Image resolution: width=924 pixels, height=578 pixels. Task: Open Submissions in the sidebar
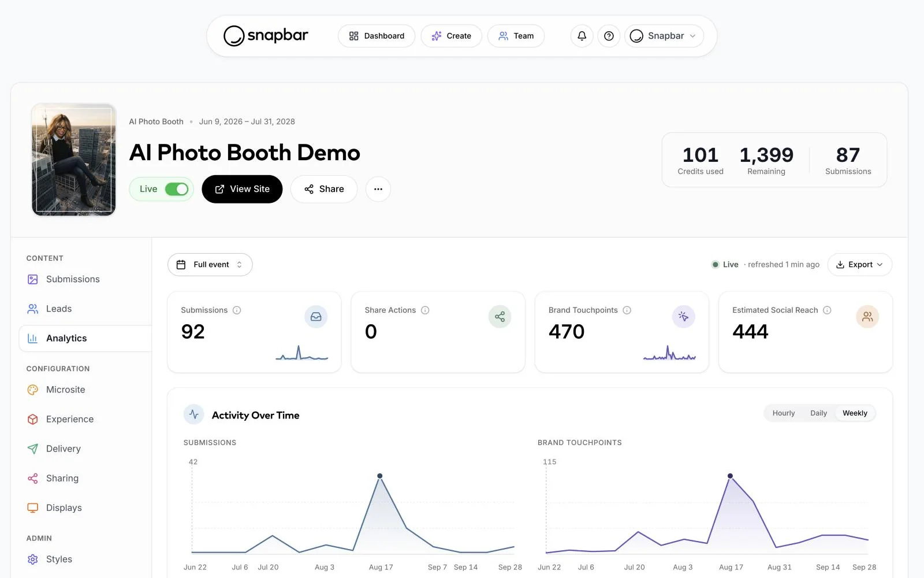coord(85,279)
